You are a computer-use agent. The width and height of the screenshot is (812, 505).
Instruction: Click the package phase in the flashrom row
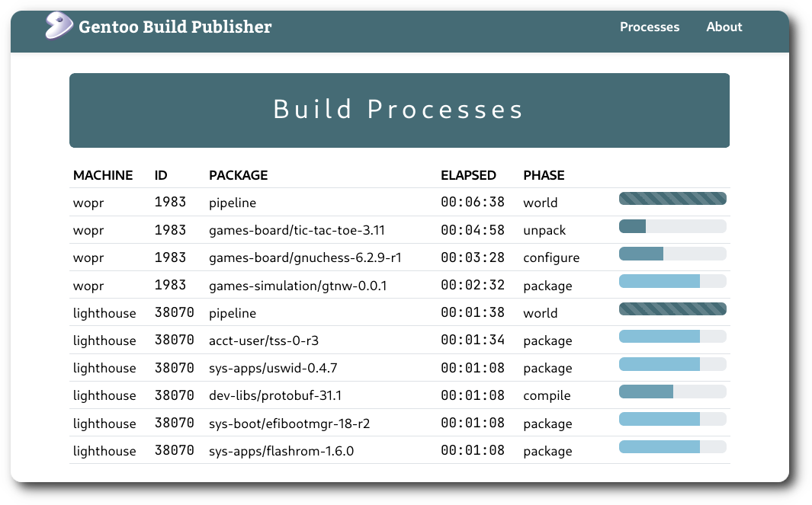[x=547, y=452]
